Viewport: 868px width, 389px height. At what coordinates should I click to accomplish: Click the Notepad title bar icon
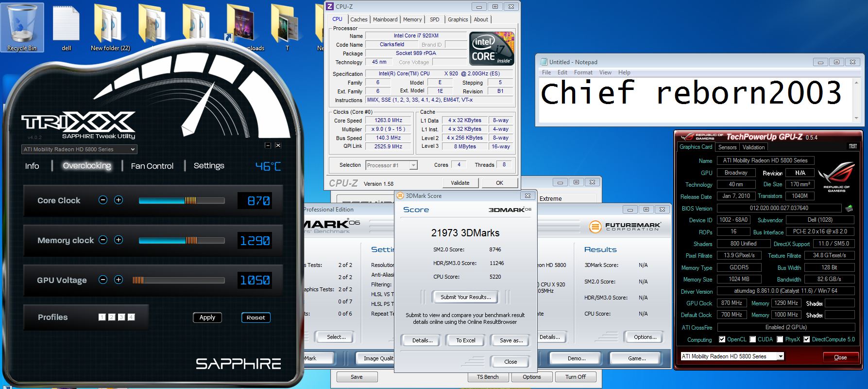click(543, 62)
